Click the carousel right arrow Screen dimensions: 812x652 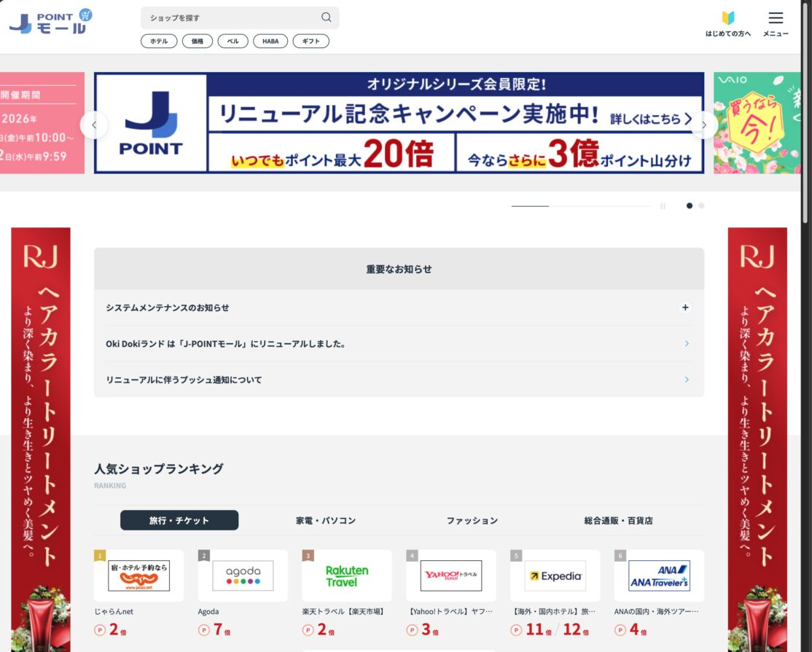[x=703, y=125]
